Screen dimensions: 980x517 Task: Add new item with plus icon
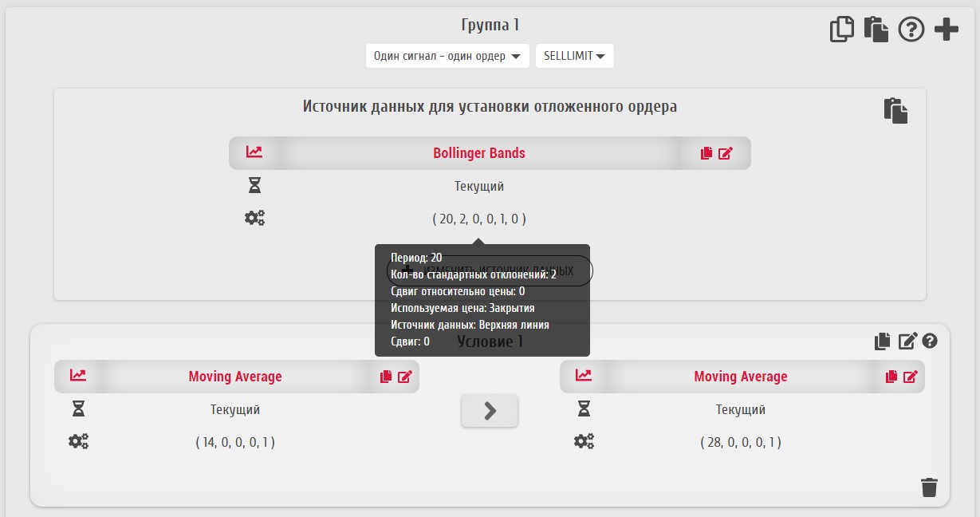pyautogui.click(x=946, y=30)
